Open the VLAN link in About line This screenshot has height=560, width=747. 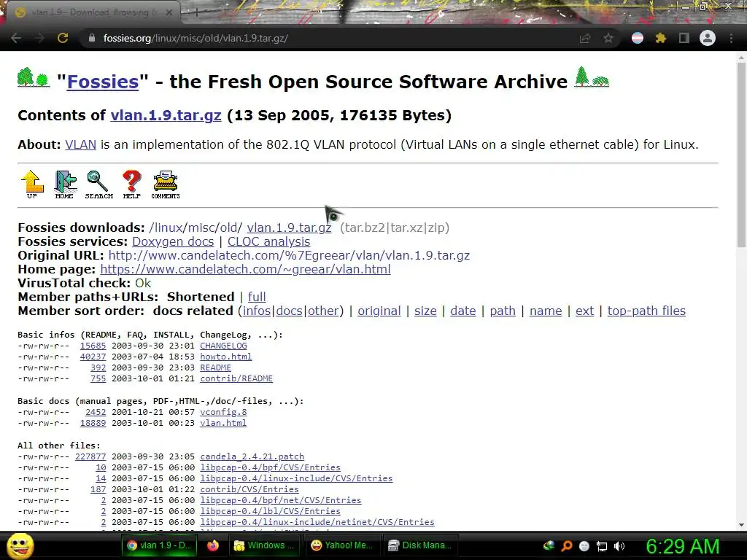[x=80, y=144]
